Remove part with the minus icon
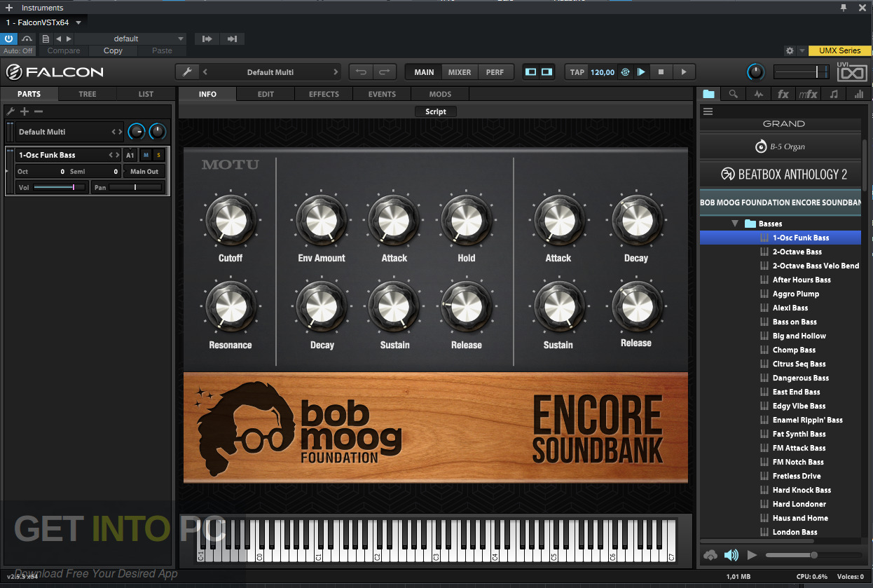Image resolution: width=873 pixels, height=588 pixels. click(39, 111)
